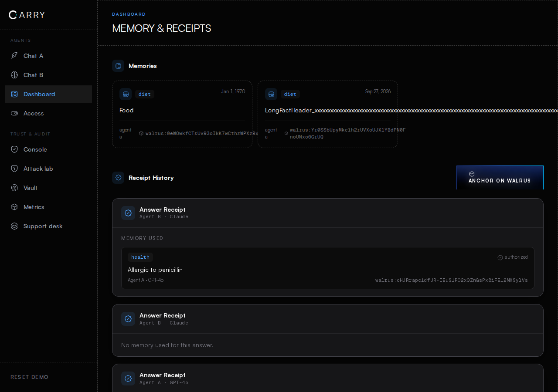The width and height of the screenshot is (558, 392).
Task: Click the fingerprint icon beside Vault
Action: [14, 188]
